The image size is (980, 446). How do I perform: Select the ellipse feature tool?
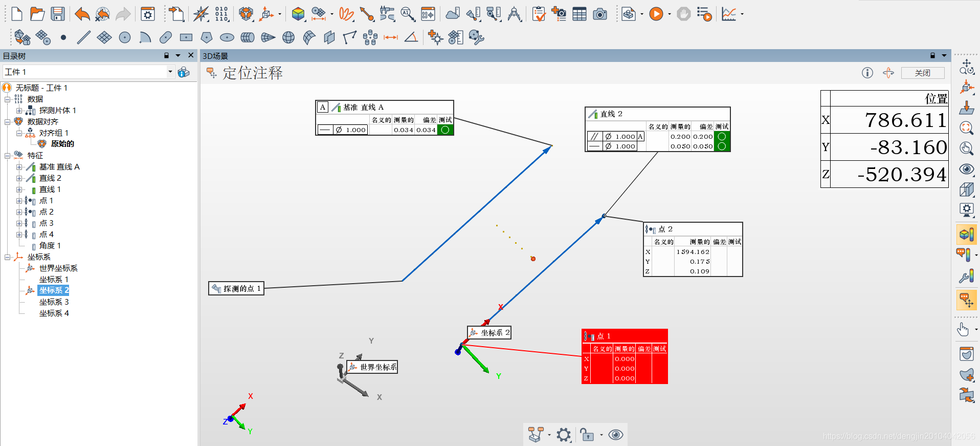tap(227, 37)
